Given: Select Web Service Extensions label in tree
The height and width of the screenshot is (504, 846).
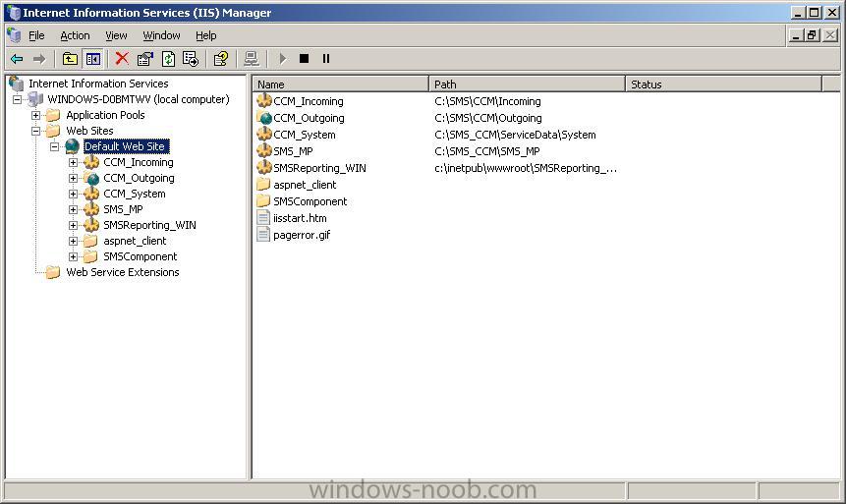Looking at the screenshot, I should point(123,272).
